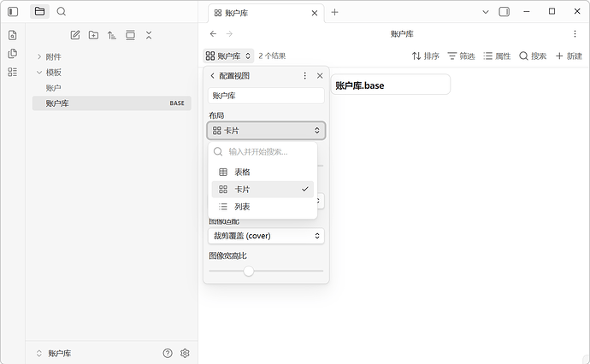Open the 账户库 tab
Viewport: 590px width, 364px height.
(x=263, y=13)
